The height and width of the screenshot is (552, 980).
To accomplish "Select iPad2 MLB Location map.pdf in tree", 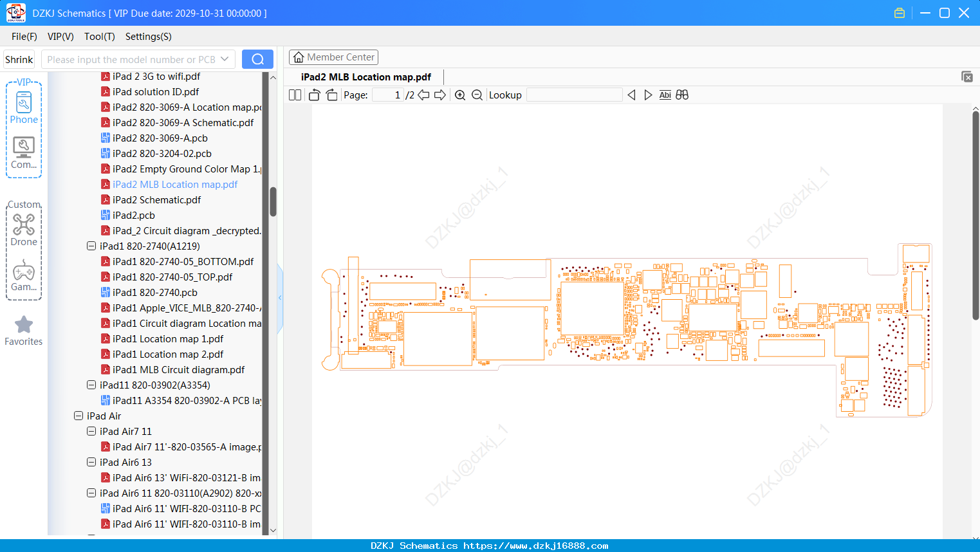I will click(x=175, y=185).
